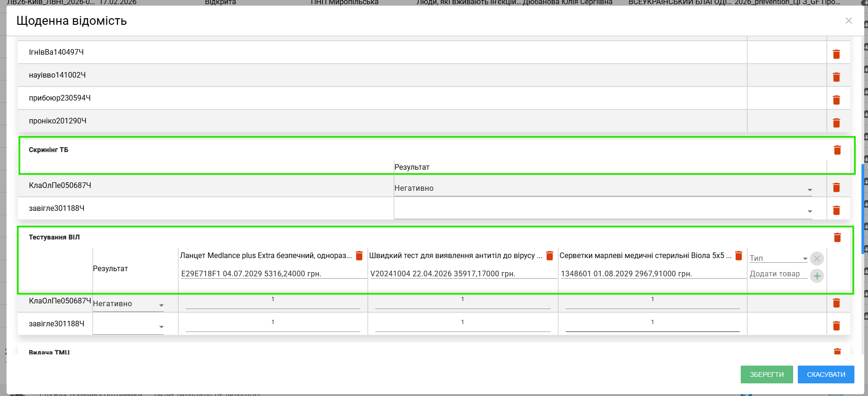The height and width of the screenshot is (396, 868).
Task: Open ВІЛ result dropdown for завігле301188Ч
Action: [x=128, y=326]
